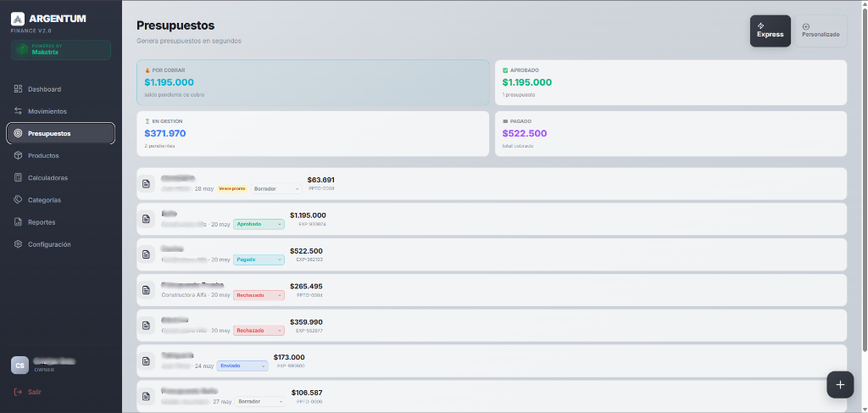The width and height of the screenshot is (868, 413).
Task: Click the Dashboard grid icon
Action: (x=19, y=89)
